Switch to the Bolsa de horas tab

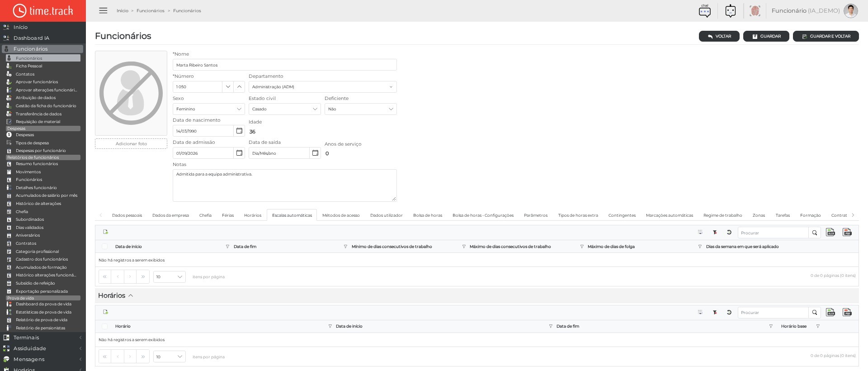click(428, 215)
